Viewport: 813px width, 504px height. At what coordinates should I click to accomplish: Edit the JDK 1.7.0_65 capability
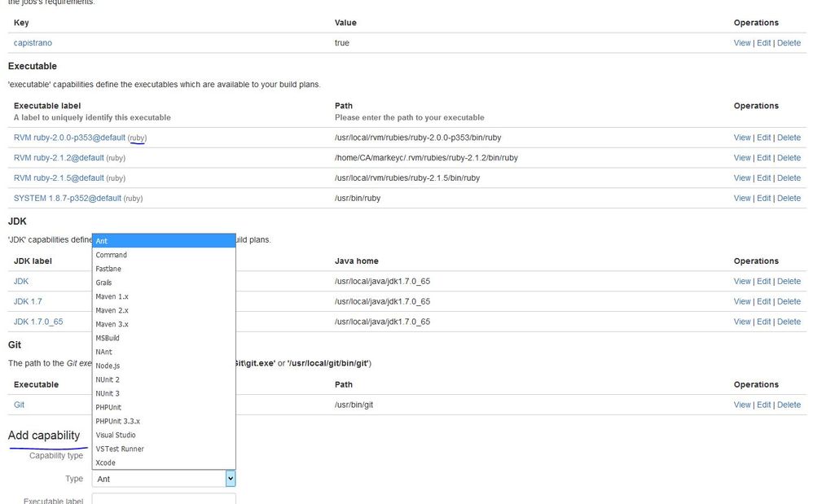764,322
